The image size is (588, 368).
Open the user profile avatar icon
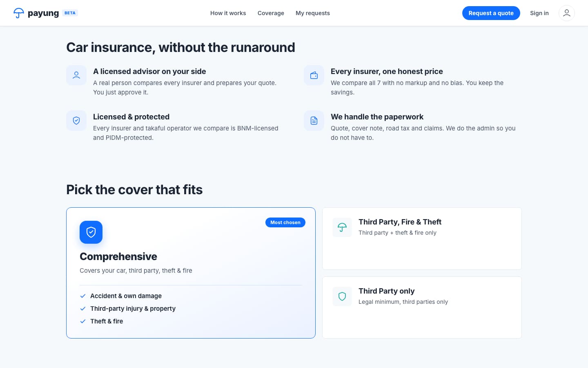click(566, 13)
